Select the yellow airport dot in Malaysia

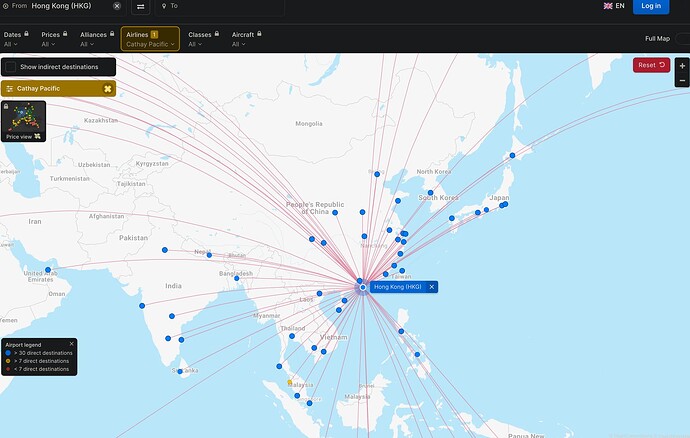point(289,382)
